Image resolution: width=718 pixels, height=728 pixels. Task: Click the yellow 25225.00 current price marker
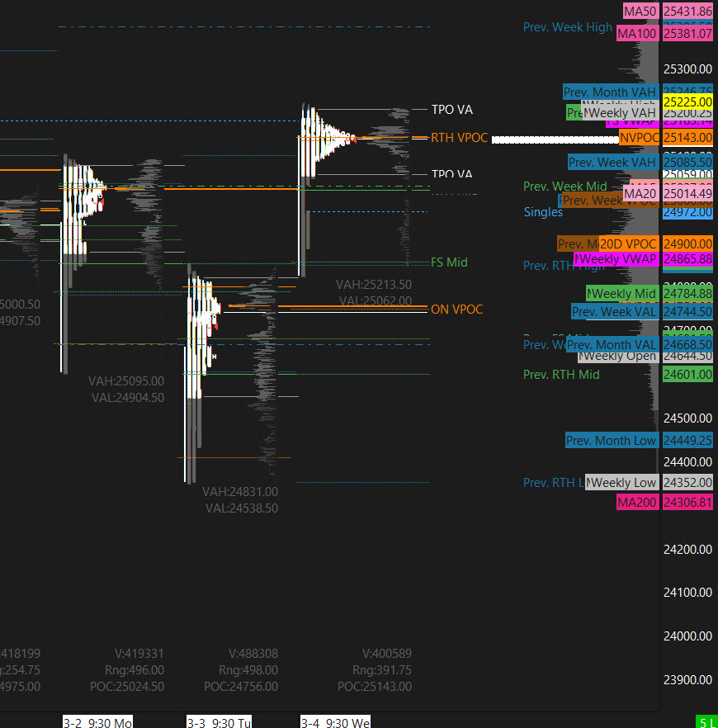click(x=687, y=102)
